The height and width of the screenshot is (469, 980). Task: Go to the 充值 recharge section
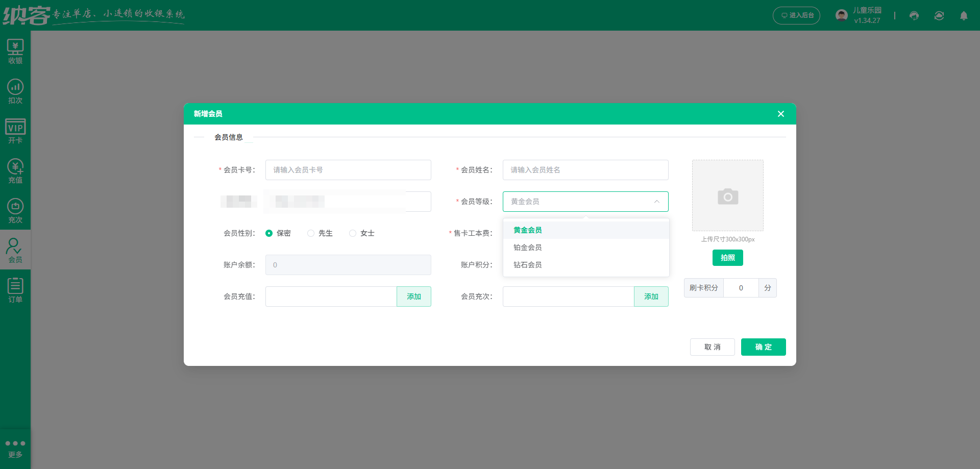tap(15, 170)
